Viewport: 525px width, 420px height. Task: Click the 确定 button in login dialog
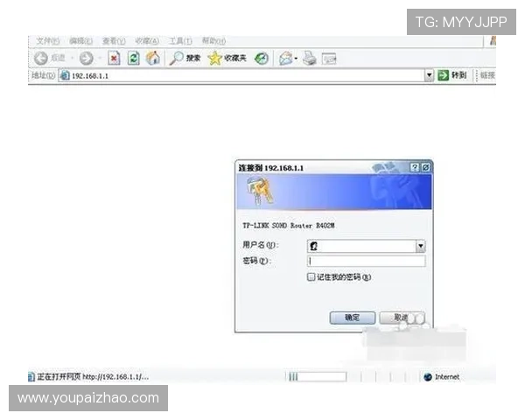[x=352, y=318]
